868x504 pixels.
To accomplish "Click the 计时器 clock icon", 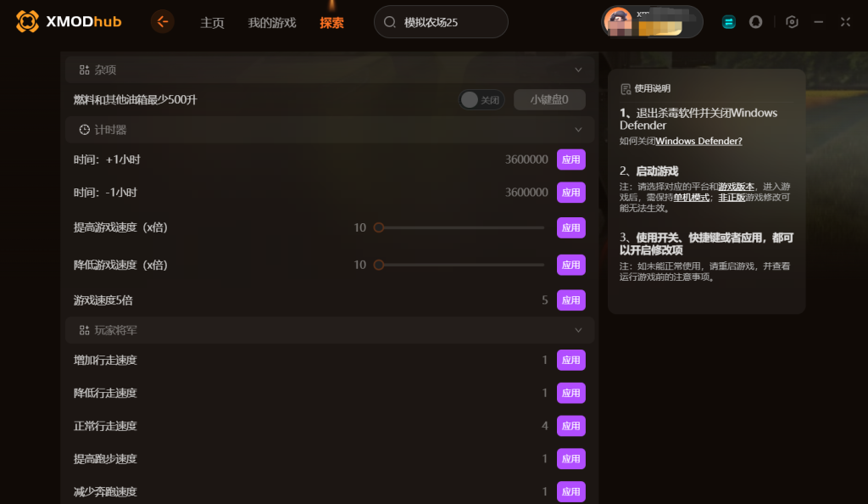I will point(84,130).
